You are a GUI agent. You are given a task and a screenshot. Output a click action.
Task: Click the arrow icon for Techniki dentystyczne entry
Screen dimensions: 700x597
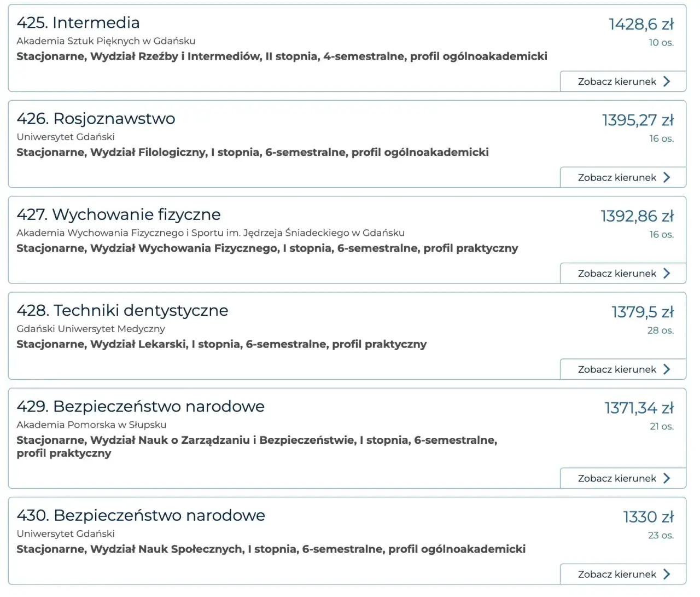click(x=667, y=369)
